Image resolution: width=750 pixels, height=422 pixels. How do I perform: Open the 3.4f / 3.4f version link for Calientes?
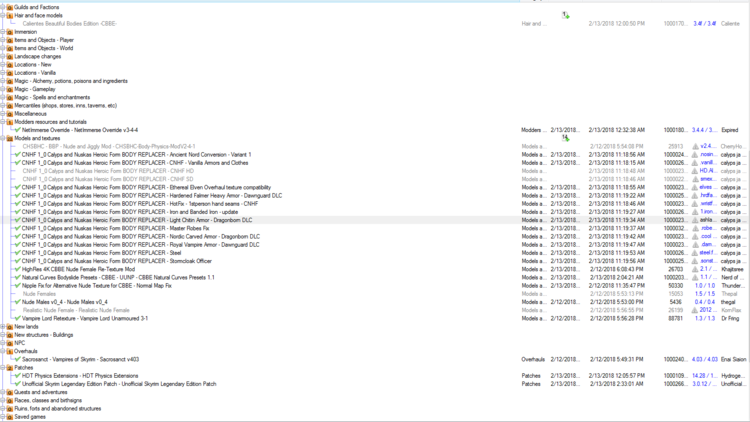705,23
